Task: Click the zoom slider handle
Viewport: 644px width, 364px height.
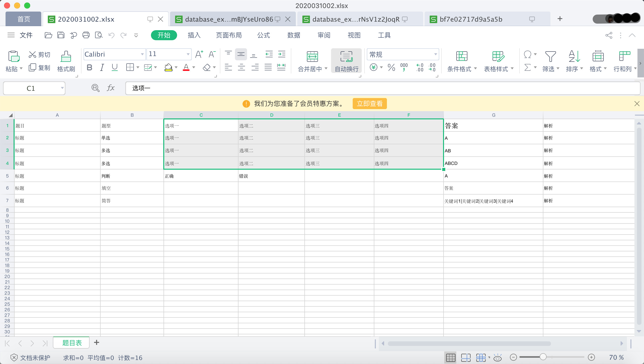Action: [x=543, y=357]
